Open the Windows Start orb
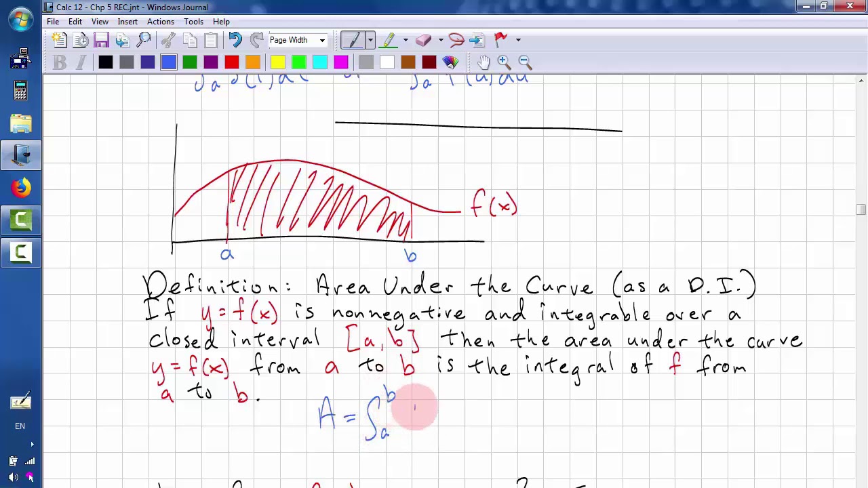 coord(20,18)
